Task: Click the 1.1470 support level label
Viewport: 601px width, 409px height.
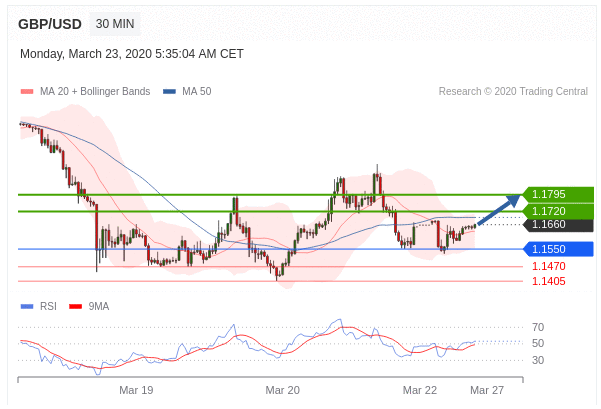Action: coord(548,266)
